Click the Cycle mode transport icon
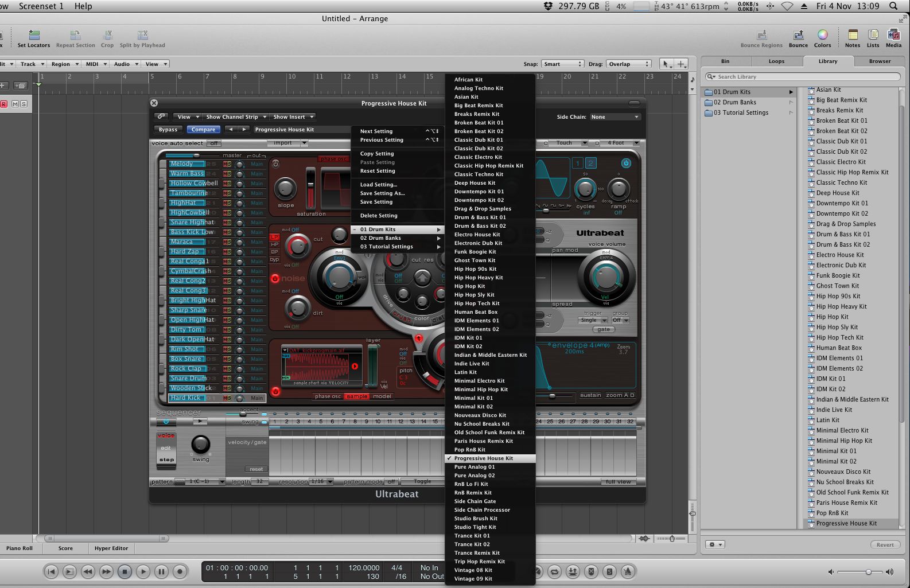910x588 pixels. 554,571
